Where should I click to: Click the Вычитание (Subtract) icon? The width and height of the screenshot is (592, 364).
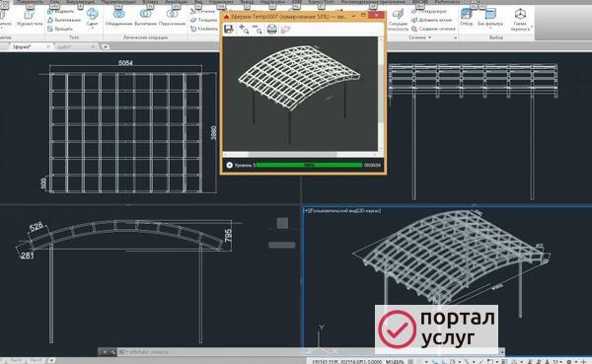[x=145, y=15]
